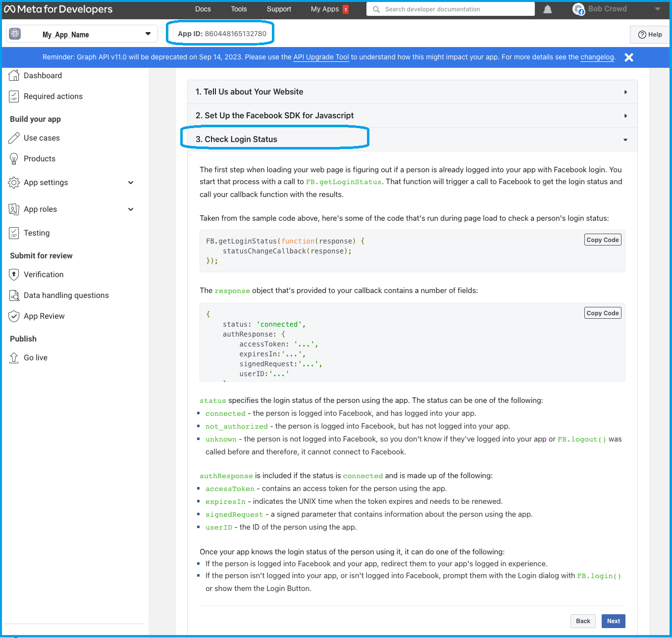
Task: Open the Docs menu
Action: point(203,9)
